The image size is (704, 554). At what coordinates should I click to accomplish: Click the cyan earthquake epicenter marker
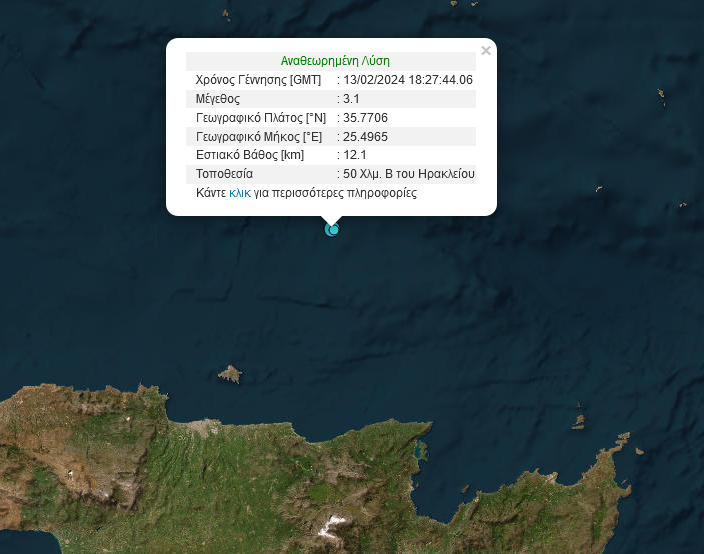pos(333,230)
